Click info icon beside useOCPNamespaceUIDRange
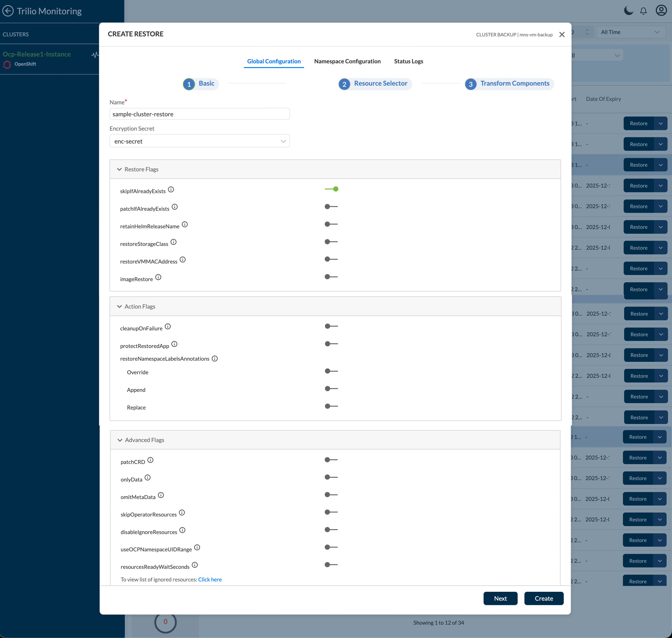The height and width of the screenshot is (638, 672). pos(197,547)
